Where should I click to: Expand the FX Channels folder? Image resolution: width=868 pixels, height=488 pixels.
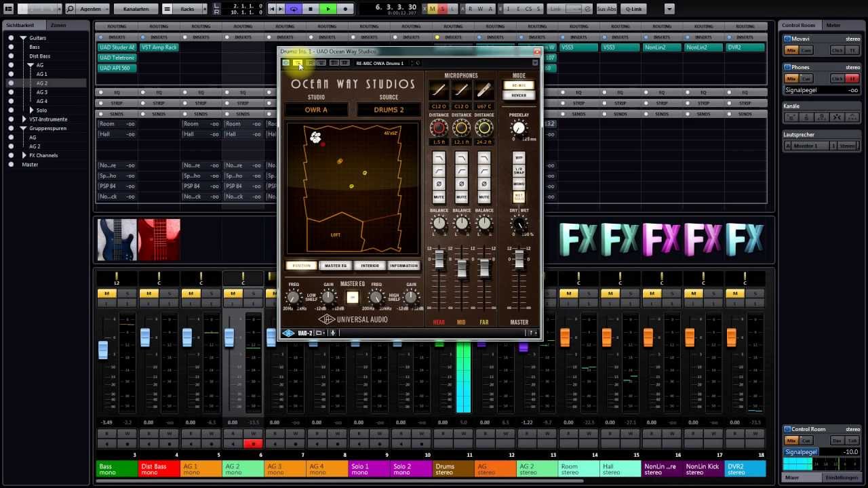pos(23,155)
